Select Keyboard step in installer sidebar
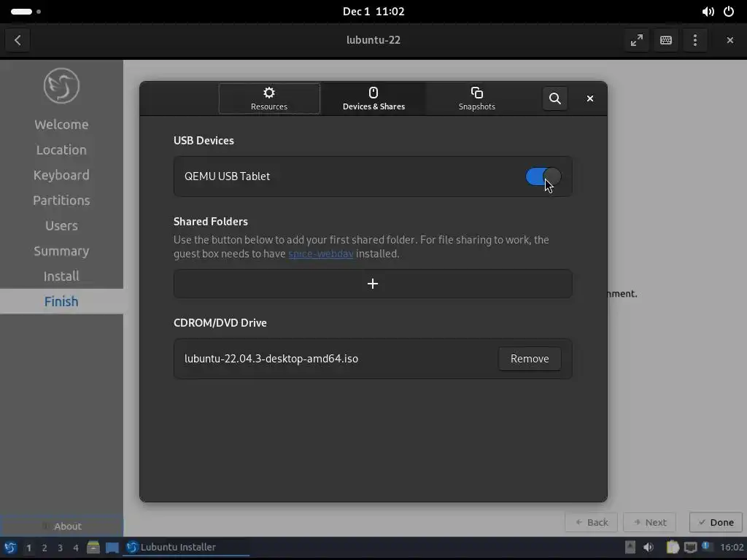747x560 pixels. (x=61, y=175)
